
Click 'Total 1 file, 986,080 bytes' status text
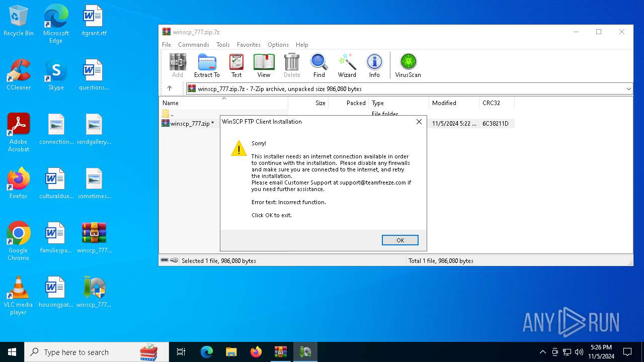[x=441, y=261]
